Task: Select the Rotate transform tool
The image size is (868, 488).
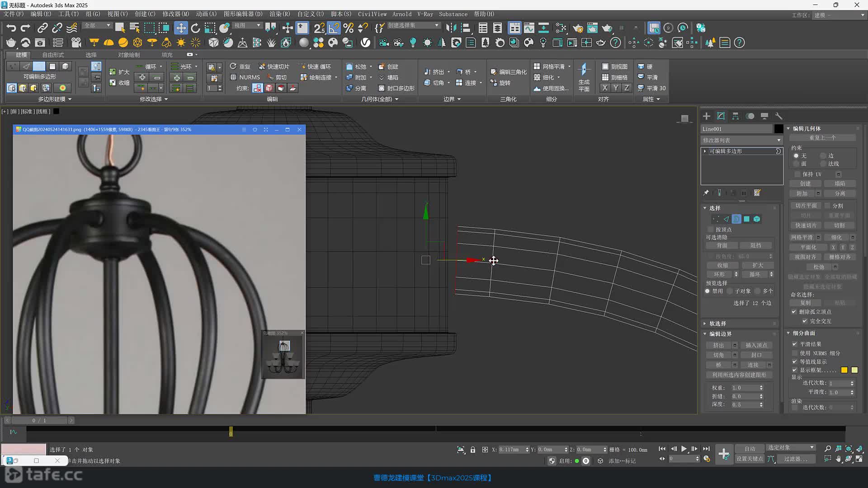Action: [x=195, y=28]
